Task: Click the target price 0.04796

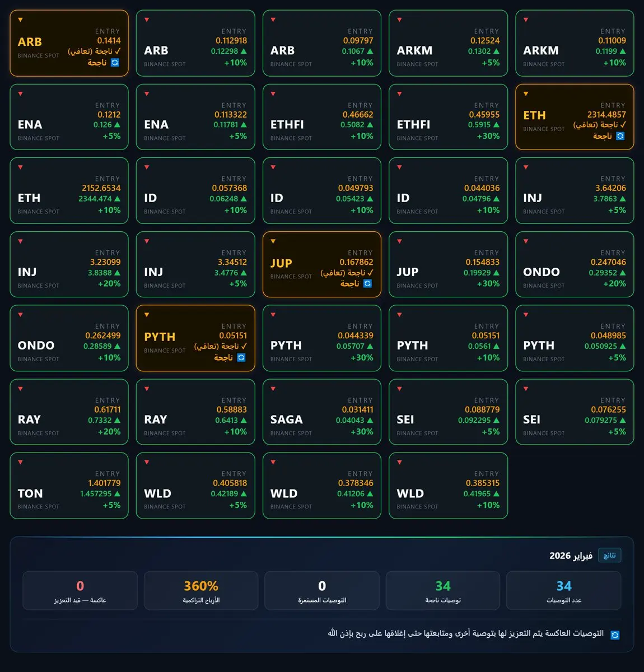Action: coord(477,199)
